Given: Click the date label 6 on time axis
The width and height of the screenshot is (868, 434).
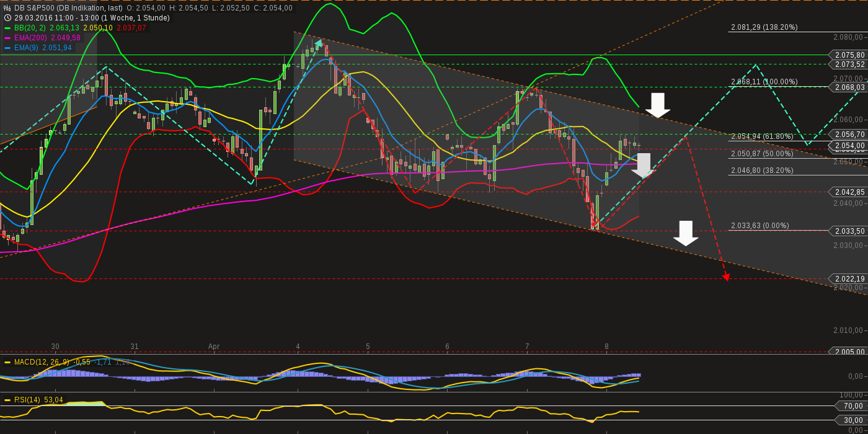Looking at the screenshot, I should click(x=447, y=347).
